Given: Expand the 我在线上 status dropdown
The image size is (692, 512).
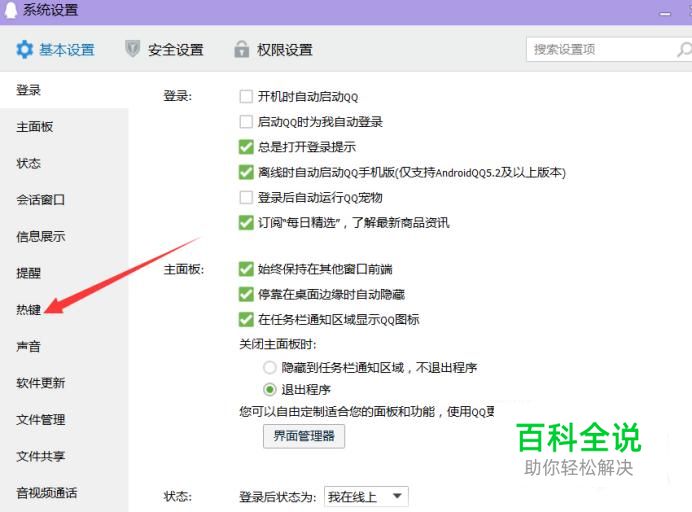Looking at the screenshot, I should pyautogui.click(x=366, y=497).
